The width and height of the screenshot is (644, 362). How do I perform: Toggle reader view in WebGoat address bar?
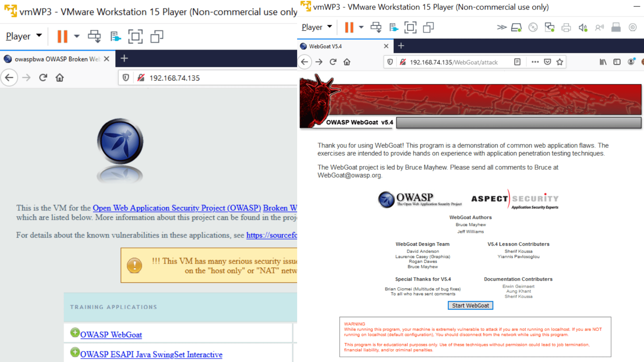click(517, 62)
